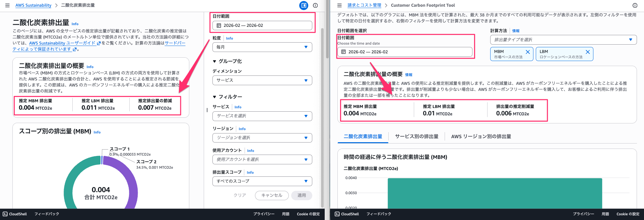Click the キャンセル button
The height and width of the screenshot is (220, 644).
[x=272, y=195]
